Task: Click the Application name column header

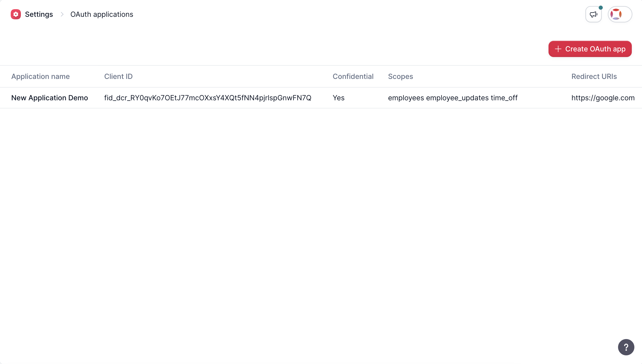Action: click(x=41, y=76)
